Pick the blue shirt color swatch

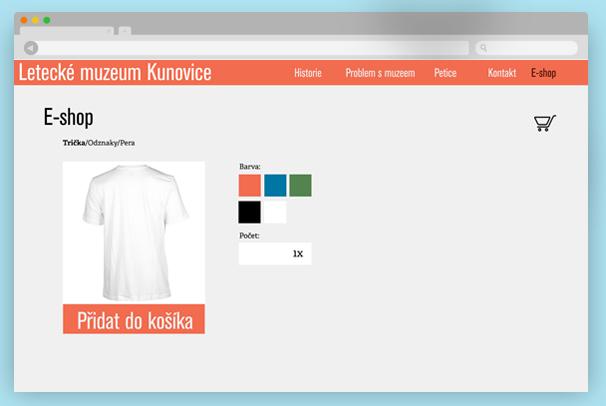point(275,185)
